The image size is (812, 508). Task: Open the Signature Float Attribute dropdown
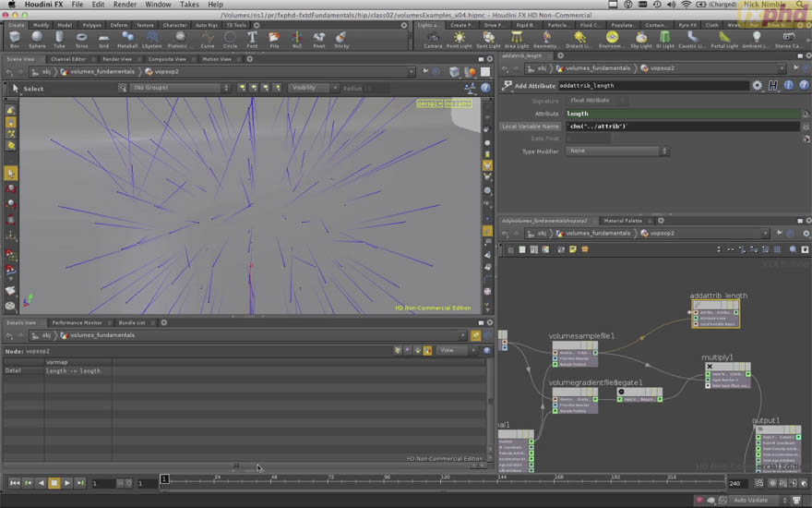(x=598, y=101)
